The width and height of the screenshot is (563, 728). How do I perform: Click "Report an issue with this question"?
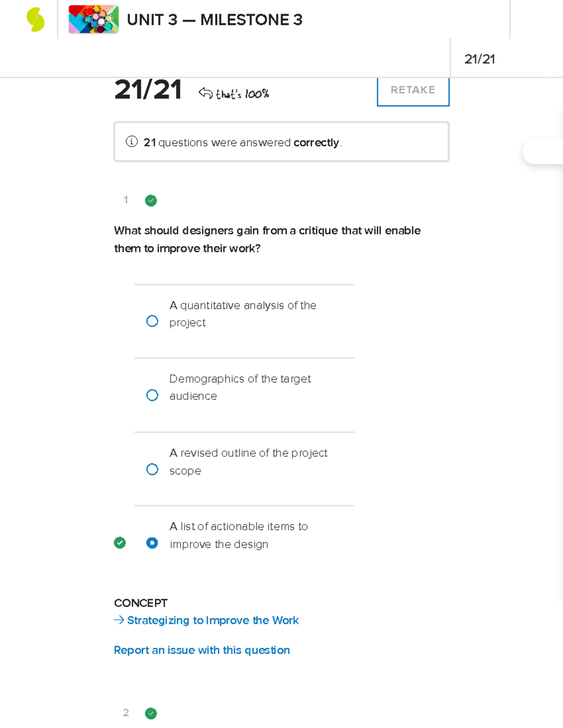[x=202, y=650]
